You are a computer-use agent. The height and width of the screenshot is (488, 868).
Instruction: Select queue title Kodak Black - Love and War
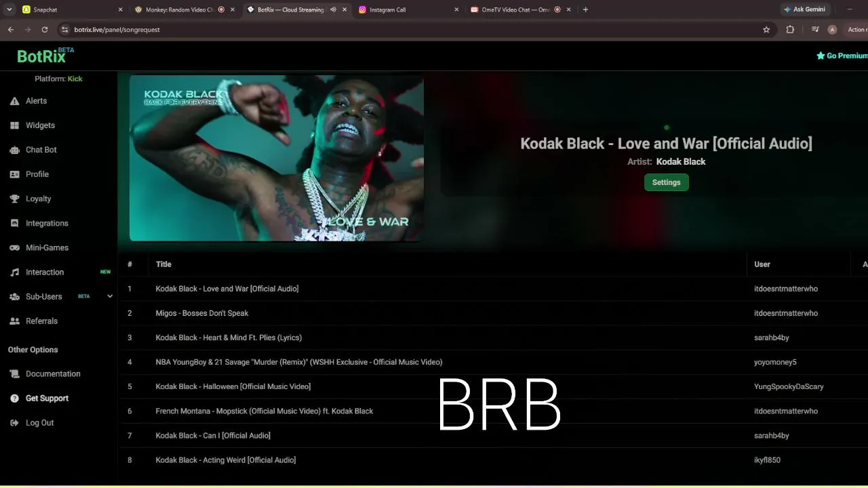point(227,289)
